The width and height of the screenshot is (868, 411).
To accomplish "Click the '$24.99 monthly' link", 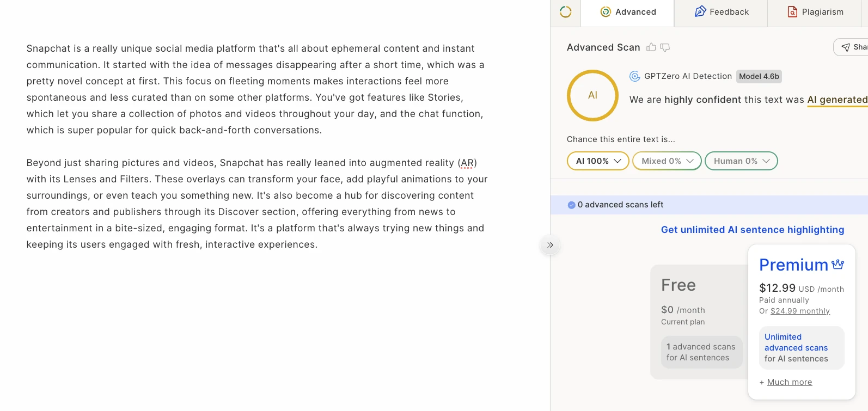I will (x=800, y=311).
